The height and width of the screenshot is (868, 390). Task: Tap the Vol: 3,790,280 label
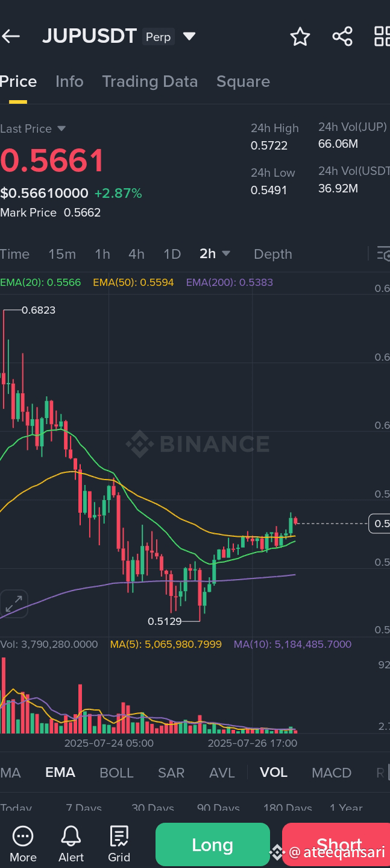tap(49, 644)
